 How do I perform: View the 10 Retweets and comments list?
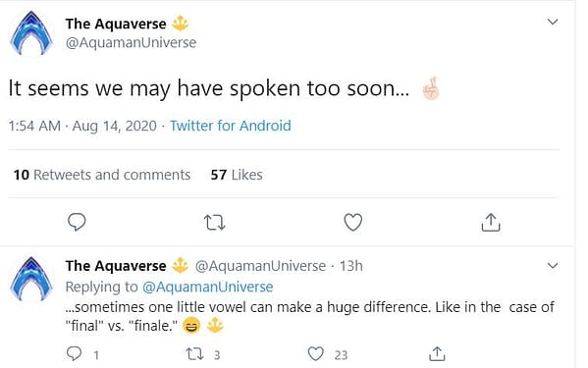click(x=102, y=175)
